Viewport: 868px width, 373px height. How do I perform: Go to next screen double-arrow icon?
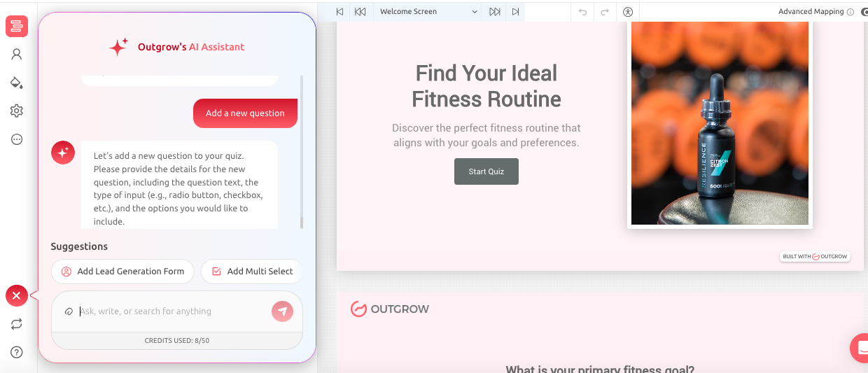(x=495, y=12)
